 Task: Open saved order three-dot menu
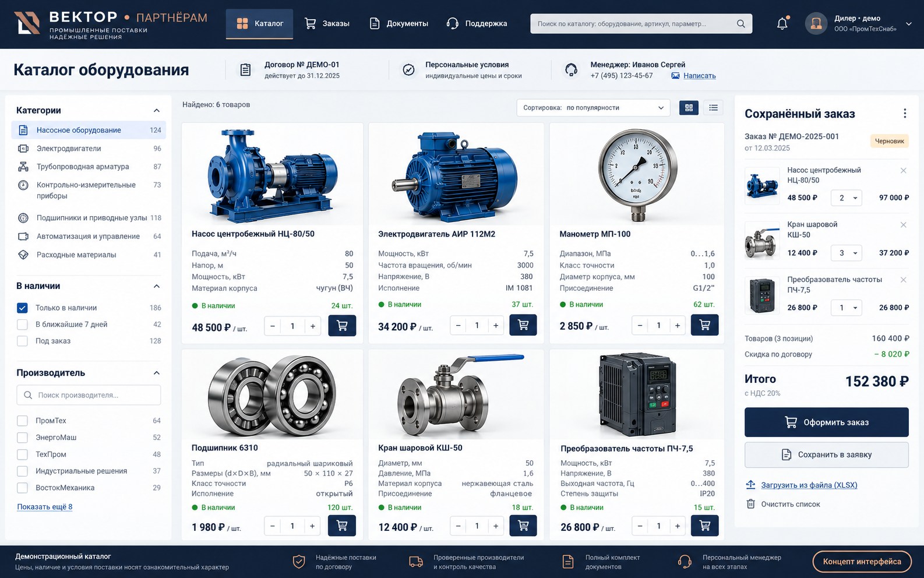point(904,114)
